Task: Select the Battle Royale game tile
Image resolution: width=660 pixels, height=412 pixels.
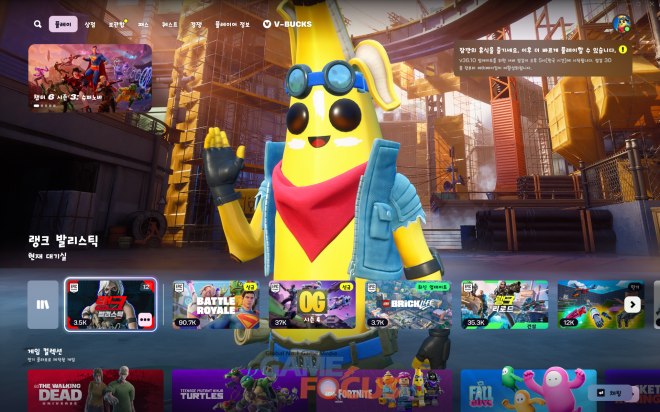Action: [x=216, y=305]
